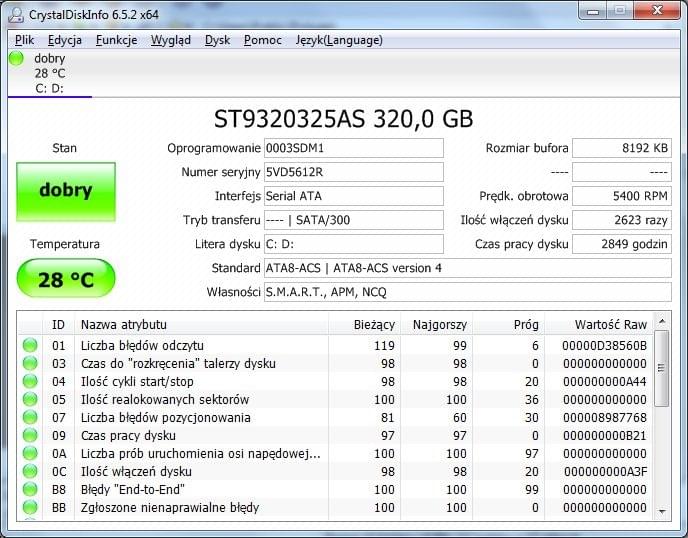The width and height of the screenshot is (688, 538).
Task: Select attribute row 'Ilość włączeń dysku' with ID 0C
Action: click(x=335, y=471)
